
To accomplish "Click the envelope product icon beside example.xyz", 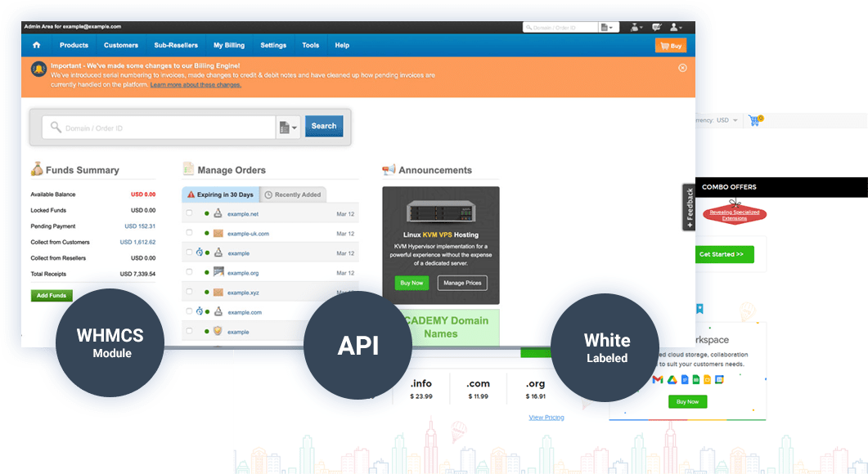I will [x=218, y=292].
